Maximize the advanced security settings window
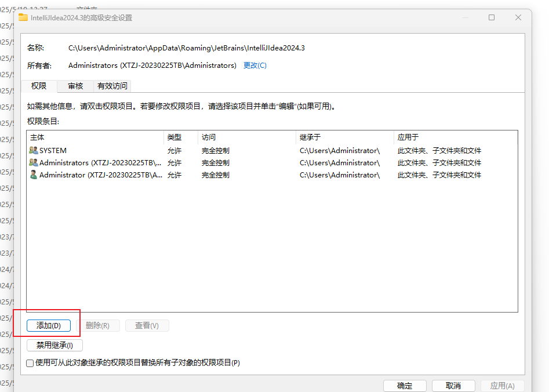The height and width of the screenshot is (392, 549). pos(492,17)
